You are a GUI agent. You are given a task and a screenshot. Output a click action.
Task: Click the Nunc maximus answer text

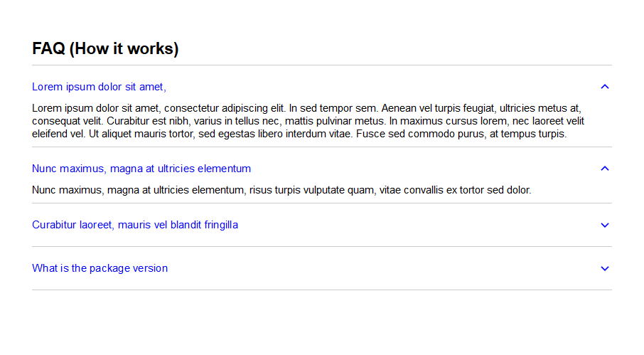(x=281, y=190)
